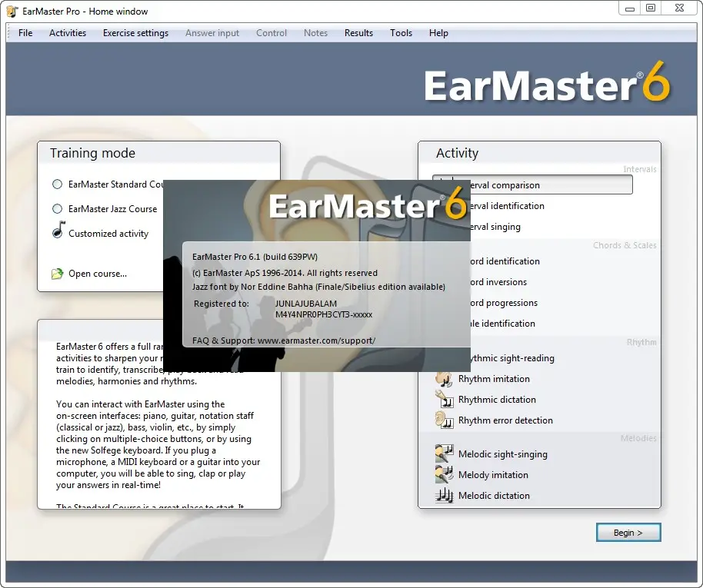Image resolution: width=703 pixels, height=588 pixels.
Task: Click the Melodic sight-singing microphone icon
Action: (x=444, y=454)
